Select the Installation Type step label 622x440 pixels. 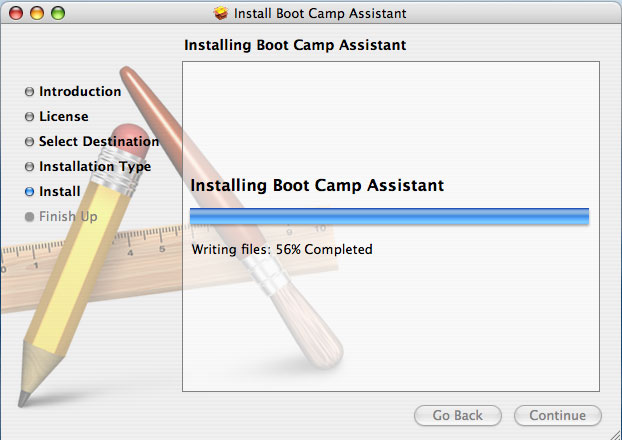(95, 167)
